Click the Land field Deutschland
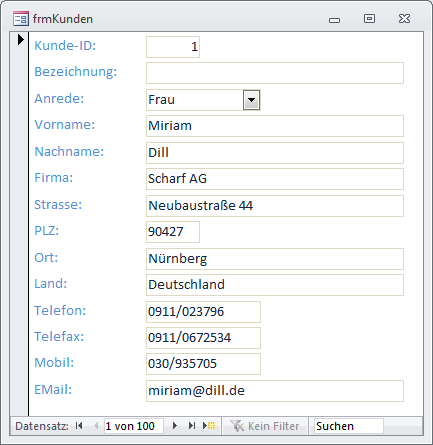Viewport: 433px width, 445px height. 275,285
